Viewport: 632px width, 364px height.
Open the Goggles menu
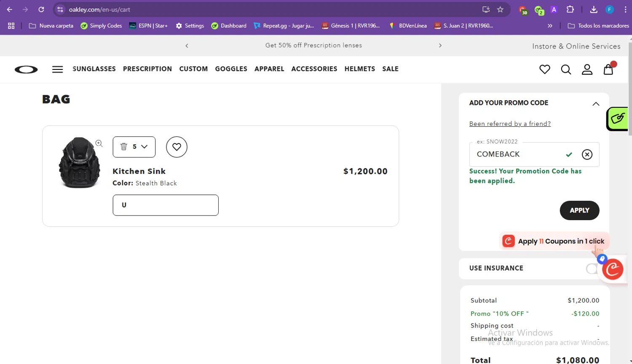coord(231,69)
